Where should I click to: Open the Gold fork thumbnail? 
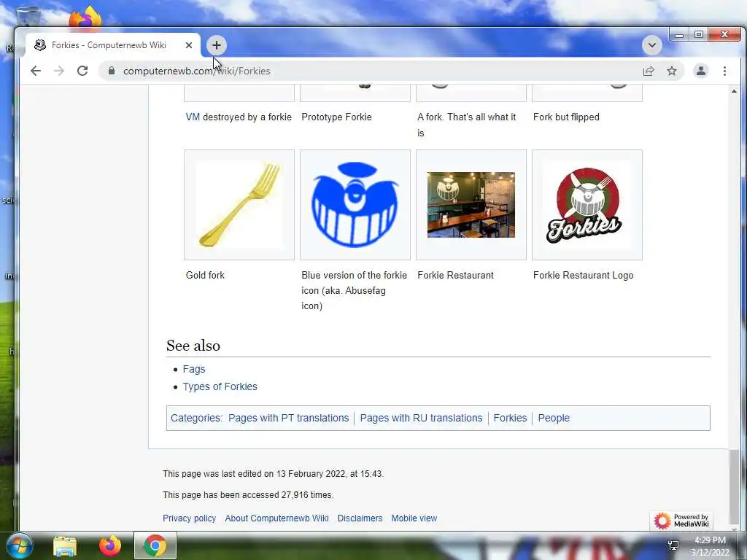click(x=239, y=205)
